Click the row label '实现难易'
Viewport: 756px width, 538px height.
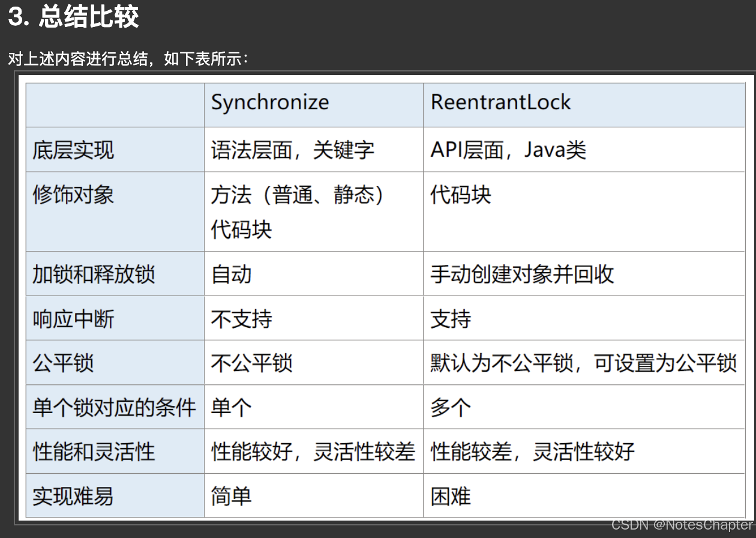[x=73, y=497]
